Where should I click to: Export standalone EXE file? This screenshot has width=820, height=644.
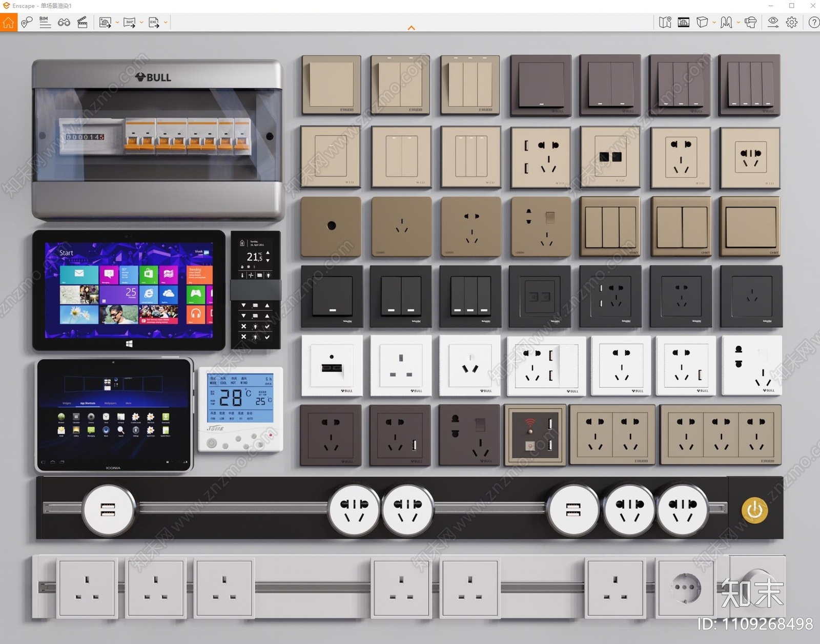pyautogui.click(x=154, y=23)
